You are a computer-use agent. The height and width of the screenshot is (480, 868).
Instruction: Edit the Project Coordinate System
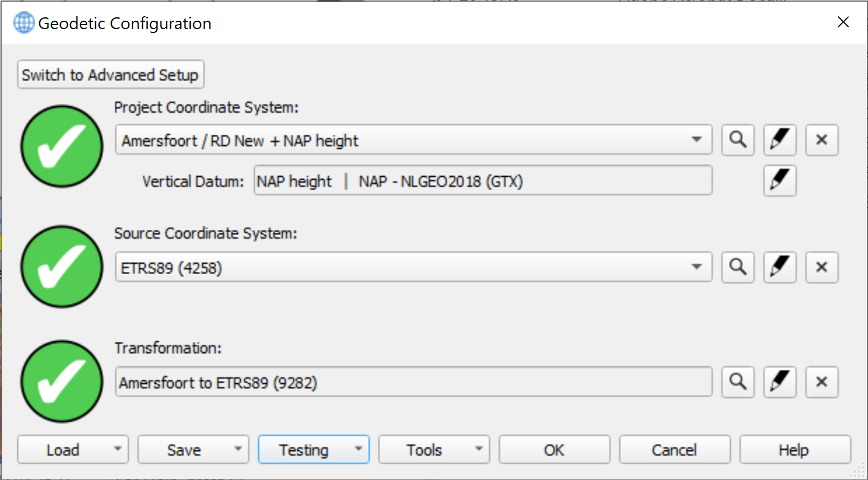click(780, 140)
